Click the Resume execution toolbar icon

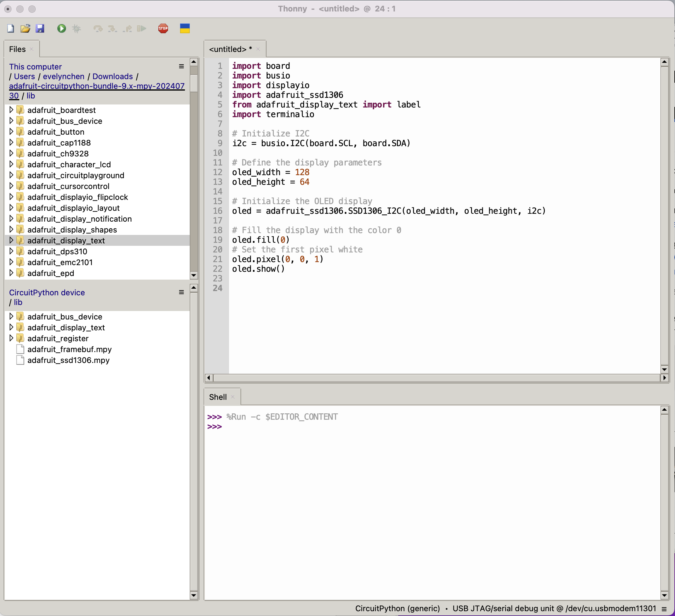tap(142, 28)
